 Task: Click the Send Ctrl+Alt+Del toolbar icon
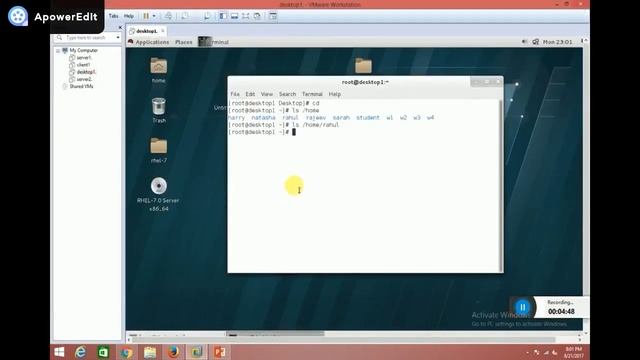pyautogui.click(x=168, y=16)
